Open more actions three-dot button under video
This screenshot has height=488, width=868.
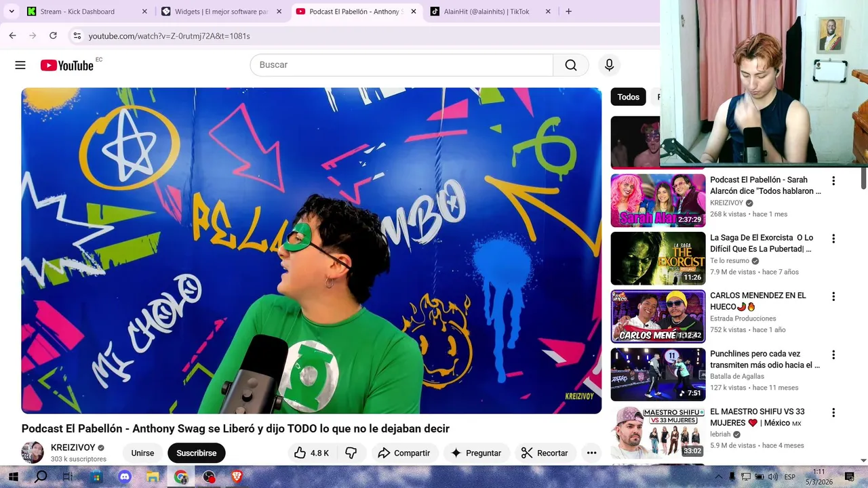click(x=591, y=453)
